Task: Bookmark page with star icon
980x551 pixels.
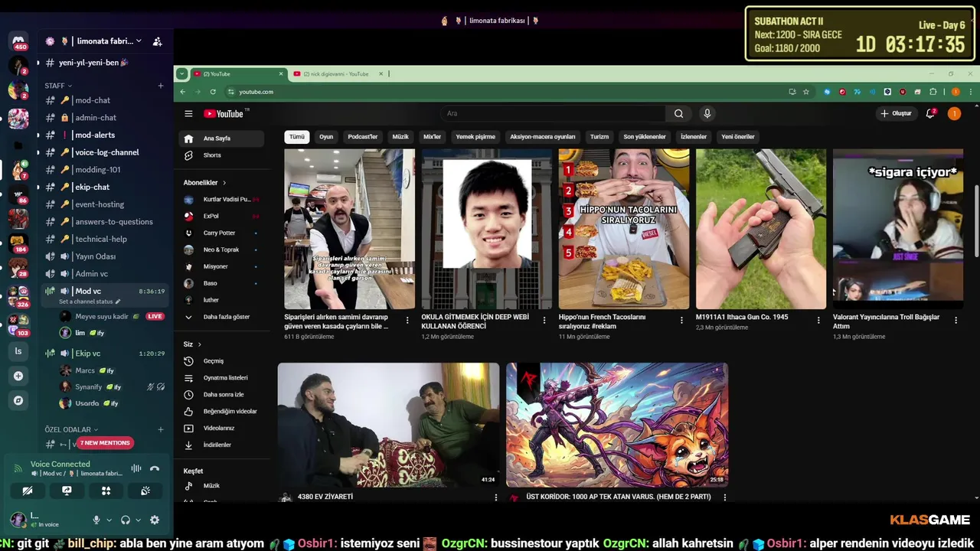Action: click(x=805, y=92)
